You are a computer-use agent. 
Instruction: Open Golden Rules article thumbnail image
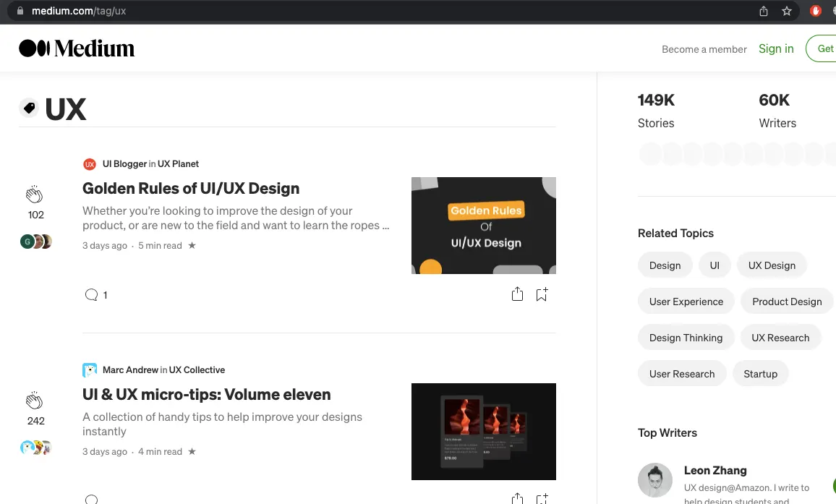[483, 226]
